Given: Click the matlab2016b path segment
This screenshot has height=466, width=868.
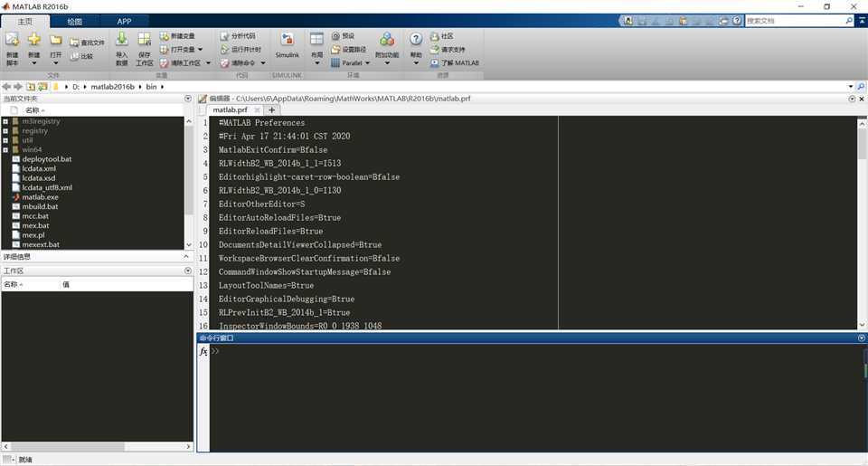Looking at the screenshot, I should click(112, 87).
